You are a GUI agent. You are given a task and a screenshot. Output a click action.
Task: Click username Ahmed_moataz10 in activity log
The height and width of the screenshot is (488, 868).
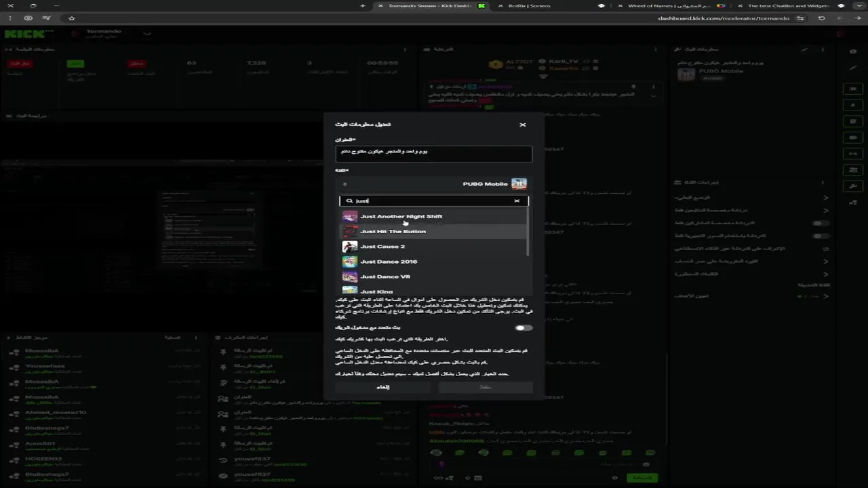[56, 412]
